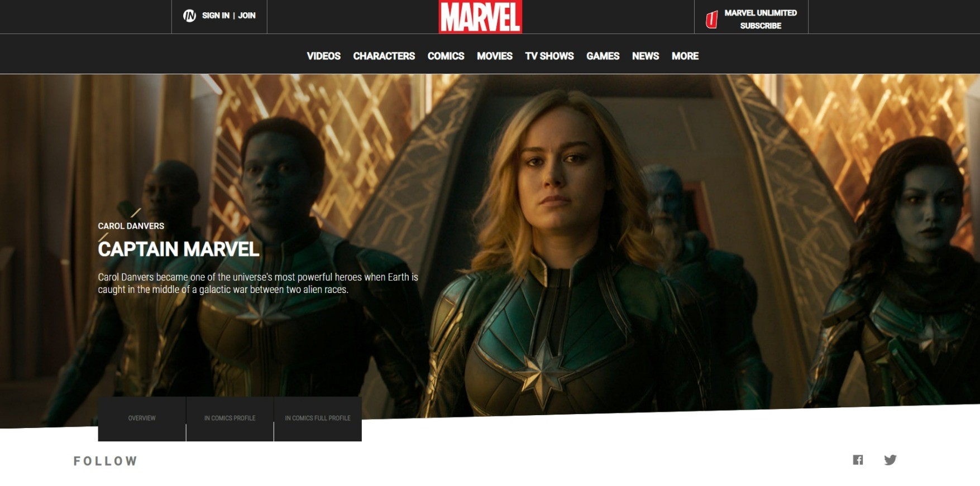
Task: Select the OVERVIEW tab
Action: point(142,418)
